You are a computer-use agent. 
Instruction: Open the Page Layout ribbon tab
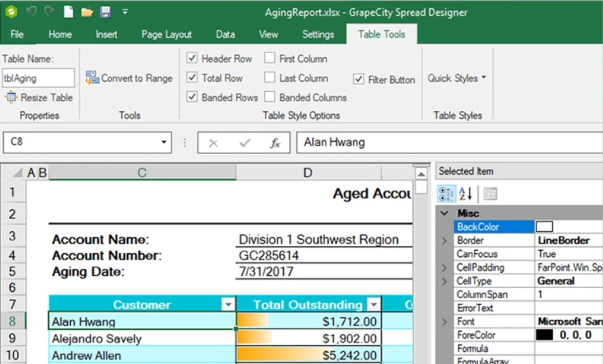[x=167, y=34]
